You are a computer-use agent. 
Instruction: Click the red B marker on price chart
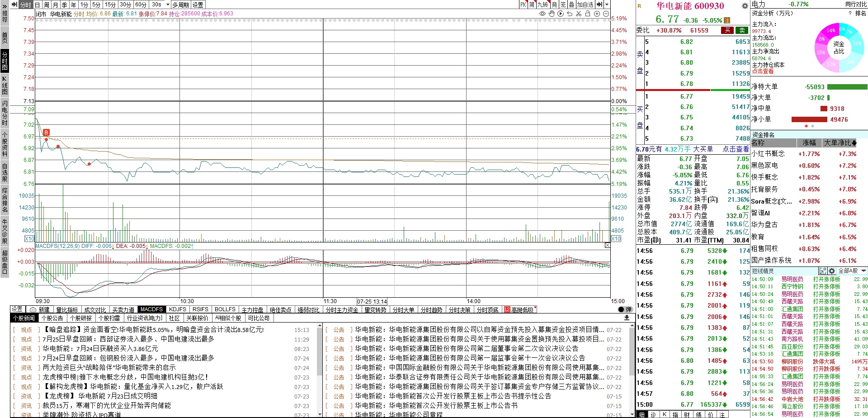(x=46, y=133)
